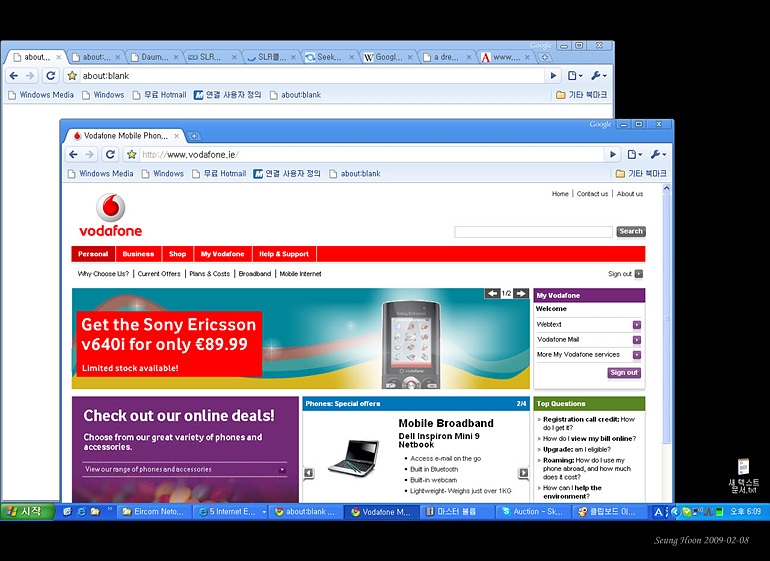The image size is (770, 561).
Task: Click next arrow in Phones Special offers
Action: pyautogui.click(x=523, y=473)
